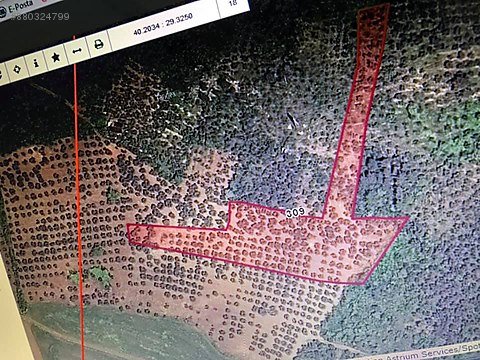This screenshot has height=360, width=480.
Task: Open the E-Posta tab
Action: (x=20, y=6)
